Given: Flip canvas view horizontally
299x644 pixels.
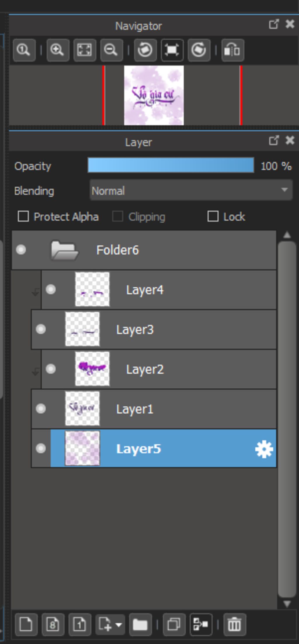Looking at the screenshot, I should coord(232,50).
